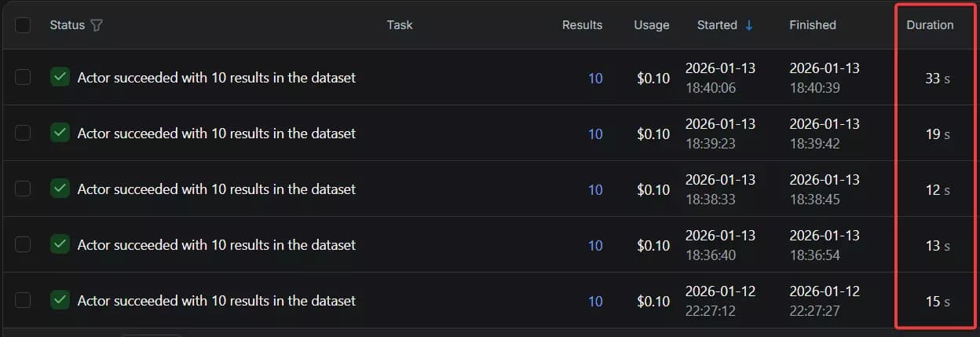The image size is (980, 337).
Task: Open the Status column filter funnel icon
Action: point(97,25)
